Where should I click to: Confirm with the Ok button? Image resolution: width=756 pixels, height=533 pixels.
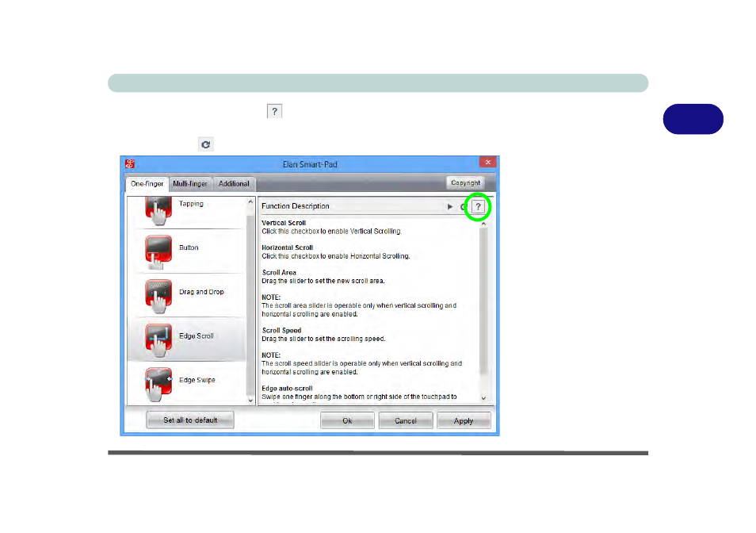[x=347, y=420]
